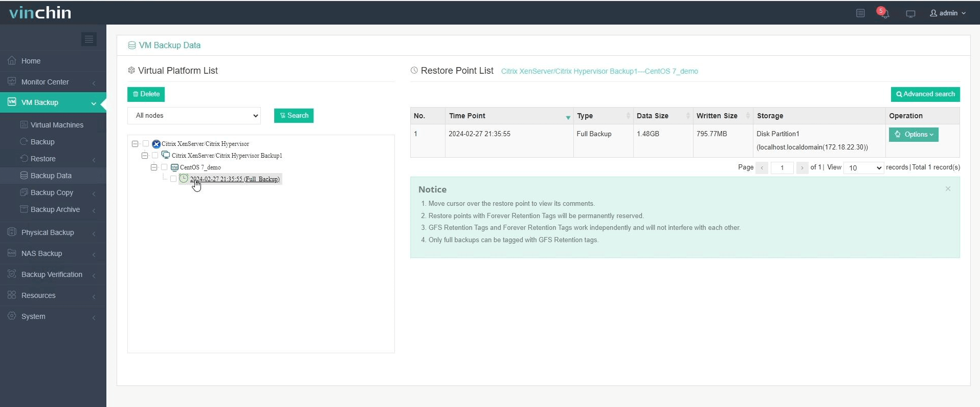Screen dimensions: 980x407
Task: Click the Resources grid icon
Action: 12,295
